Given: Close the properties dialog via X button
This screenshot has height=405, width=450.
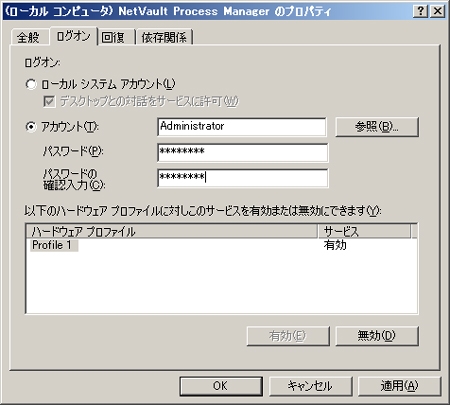Looking at the screenshot, I should 438,11.
